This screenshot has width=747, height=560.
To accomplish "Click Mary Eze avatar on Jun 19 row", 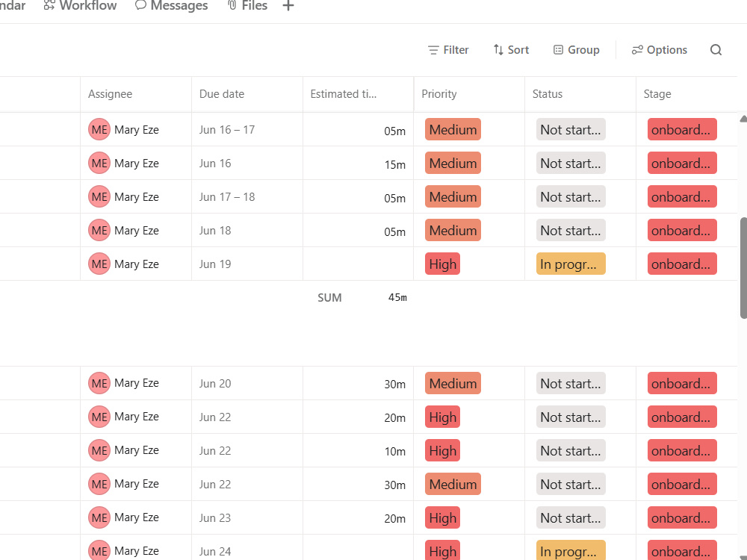I will point(99,264).
